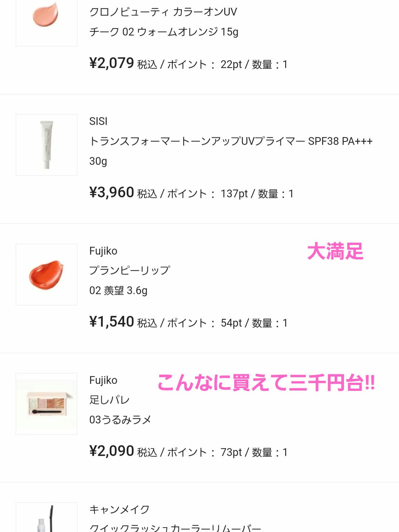Tap the Fujiko brand above プランピーリップ
Viewport: 399px width, 532px height.
103,251
